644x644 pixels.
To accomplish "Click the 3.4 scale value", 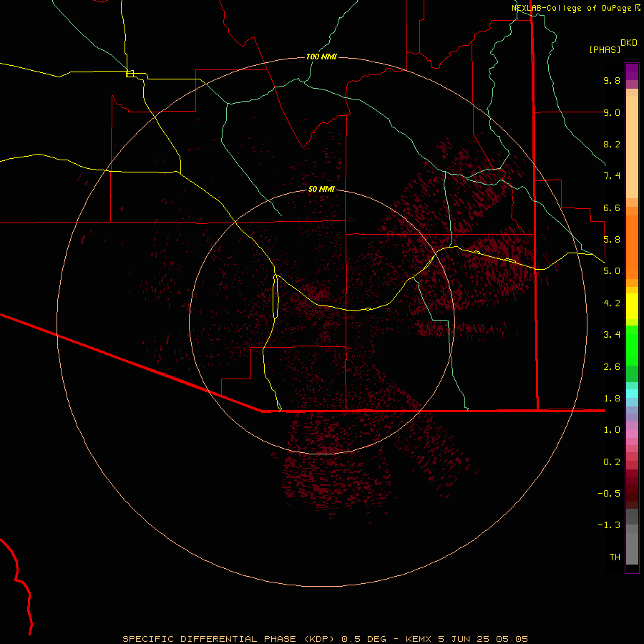I will (612, 335).
